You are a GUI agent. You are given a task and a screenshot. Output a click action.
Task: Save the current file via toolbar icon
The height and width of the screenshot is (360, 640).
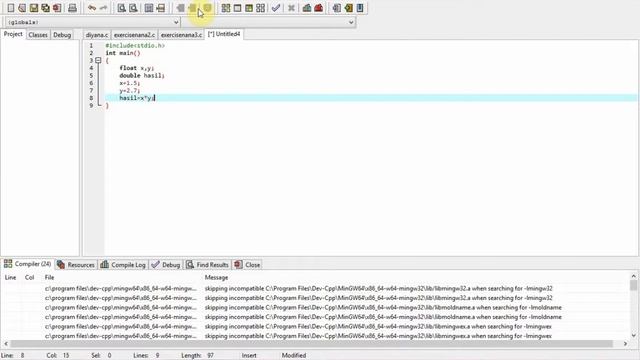pos(34,8)
